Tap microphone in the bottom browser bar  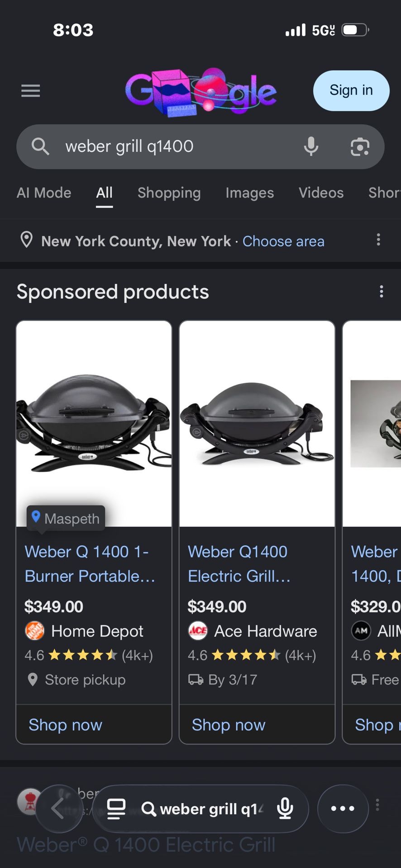(285, 809)
